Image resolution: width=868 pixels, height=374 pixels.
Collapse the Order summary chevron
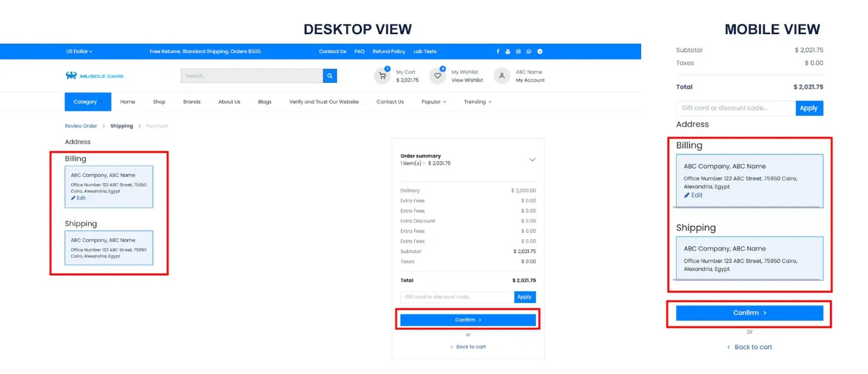(x=532, y=159)
